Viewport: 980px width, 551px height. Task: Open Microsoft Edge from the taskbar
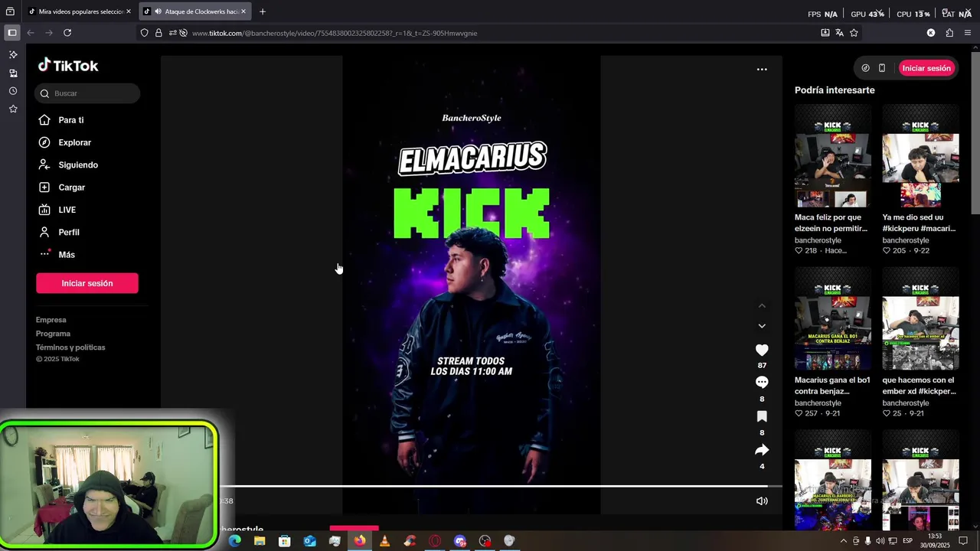(235, 541)
